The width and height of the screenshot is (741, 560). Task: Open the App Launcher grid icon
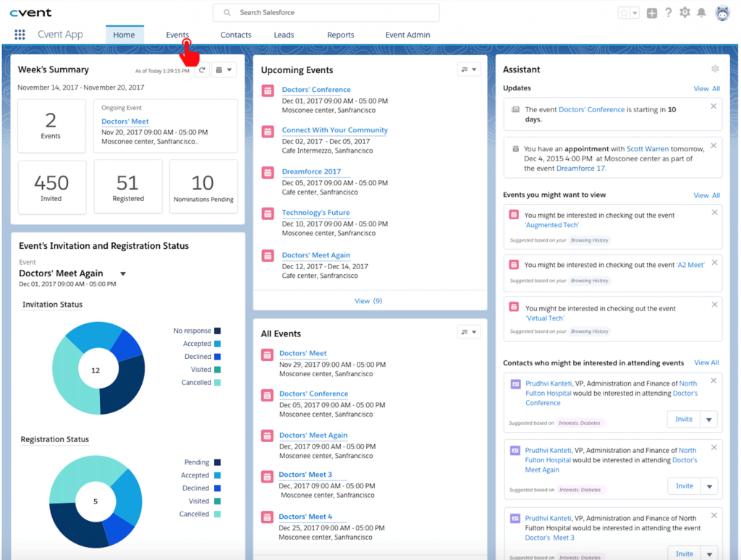(x=20, y=35)
